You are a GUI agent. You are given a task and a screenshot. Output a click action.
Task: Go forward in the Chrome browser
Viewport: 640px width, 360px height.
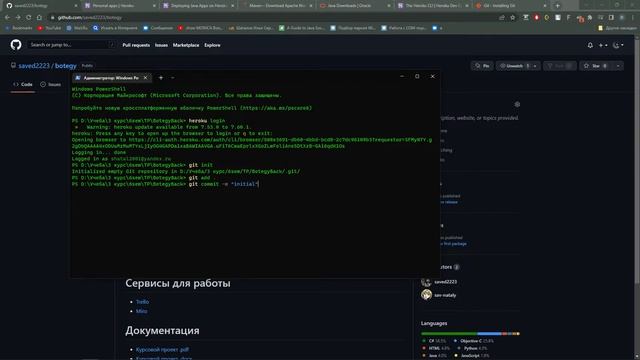18,18
